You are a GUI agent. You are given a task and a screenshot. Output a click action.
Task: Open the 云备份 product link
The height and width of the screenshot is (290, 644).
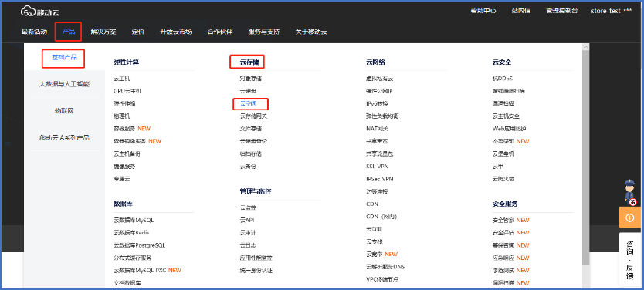(x=248, y=167)
